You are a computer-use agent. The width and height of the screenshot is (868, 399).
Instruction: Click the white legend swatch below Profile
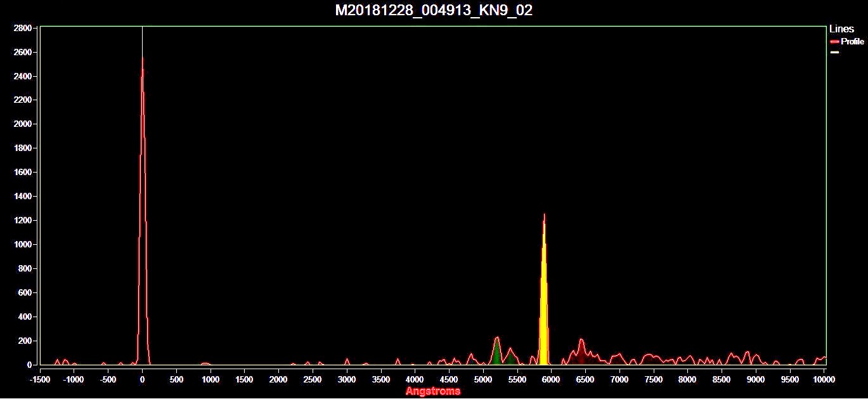[x=834, y=52]
